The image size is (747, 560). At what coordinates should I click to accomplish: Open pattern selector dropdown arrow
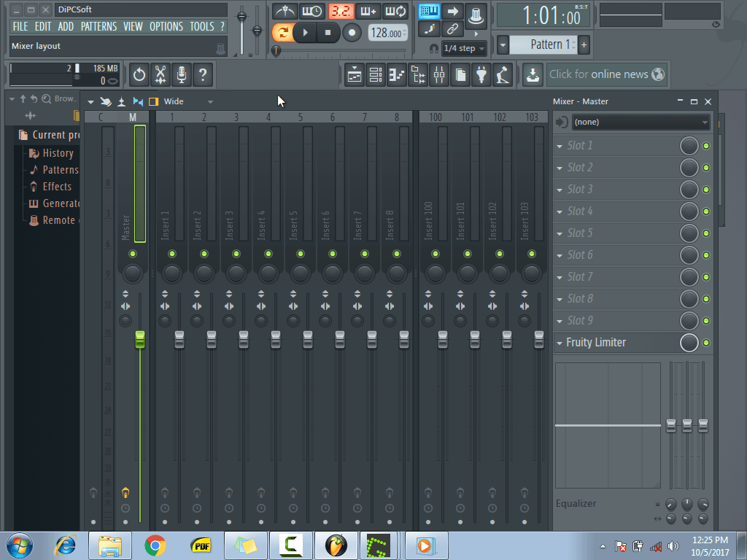503,45
